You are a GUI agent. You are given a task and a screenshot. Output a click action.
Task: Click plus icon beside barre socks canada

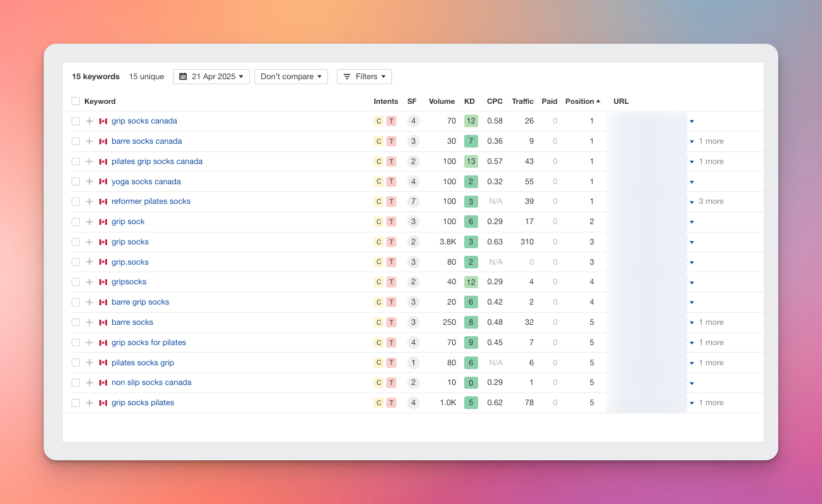[89, 141]
